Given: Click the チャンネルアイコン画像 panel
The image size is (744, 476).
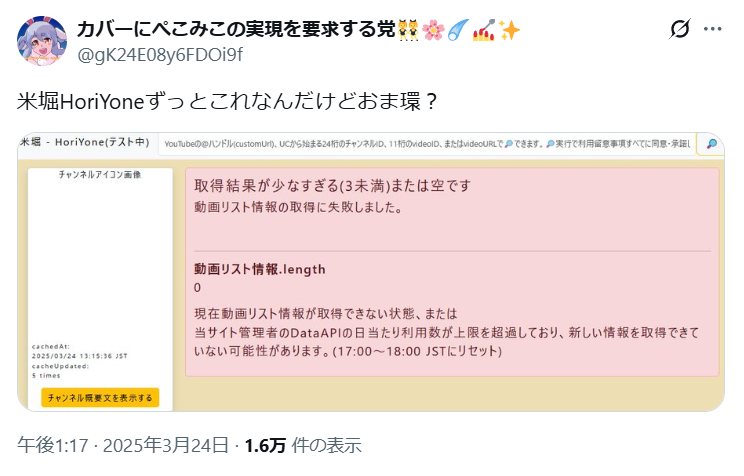Looking at the screenshot, I should pos(100,174).
